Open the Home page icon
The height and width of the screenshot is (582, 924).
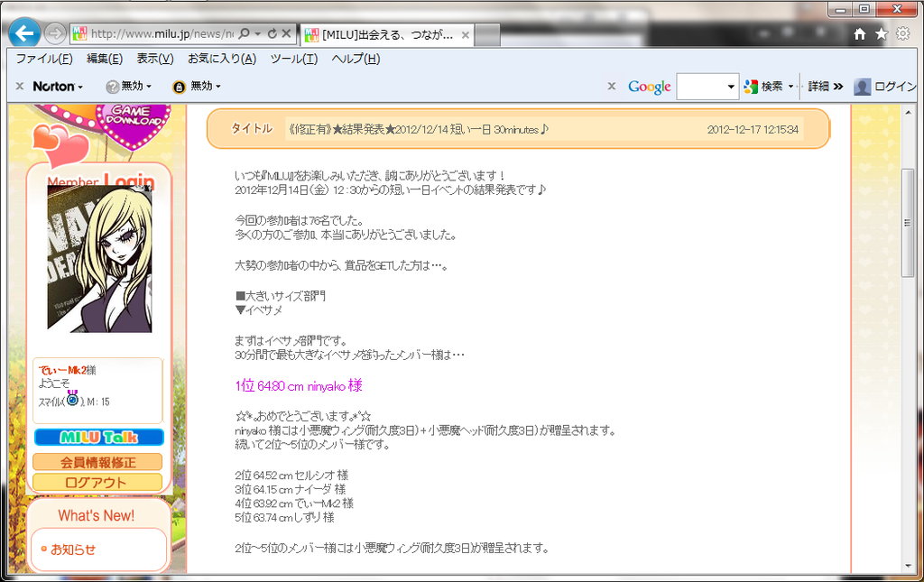point(860,33)
